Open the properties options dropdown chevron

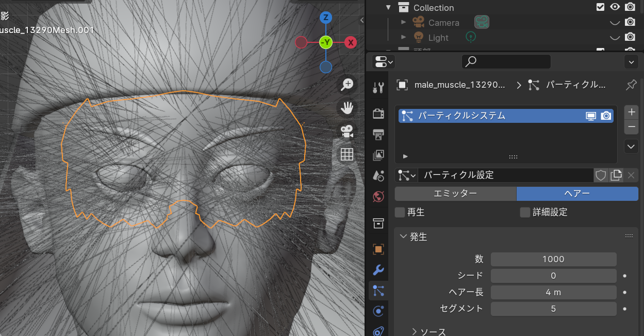tap(631, 62)
